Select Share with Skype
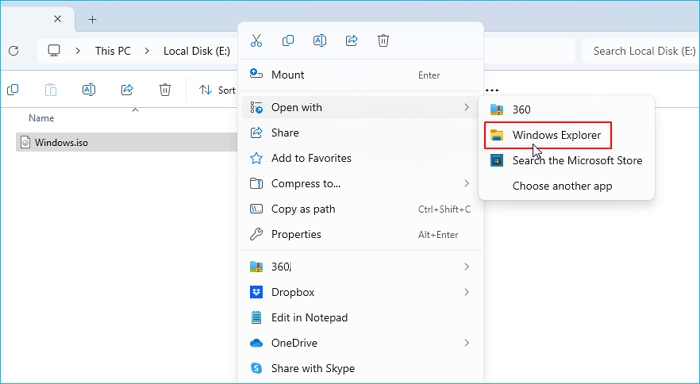The height and width of the screenshot is (384, 700). pos(361,368)
